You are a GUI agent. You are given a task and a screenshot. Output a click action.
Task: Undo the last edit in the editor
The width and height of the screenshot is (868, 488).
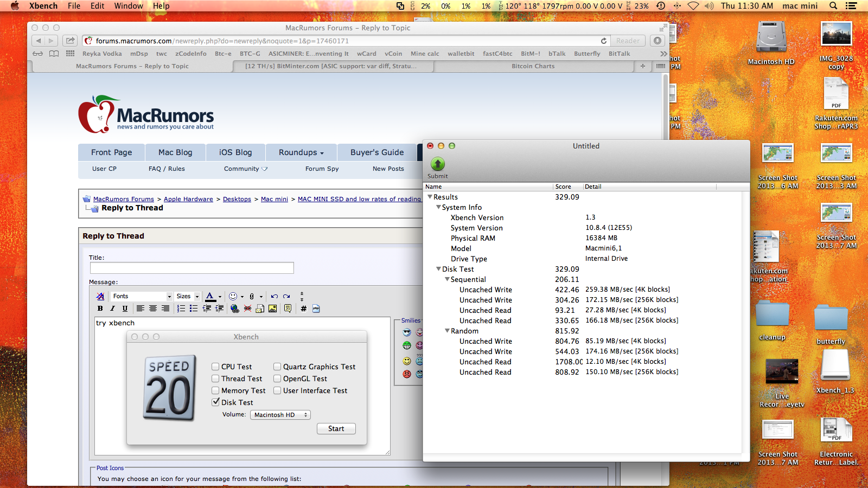click(x=275, y=296)
